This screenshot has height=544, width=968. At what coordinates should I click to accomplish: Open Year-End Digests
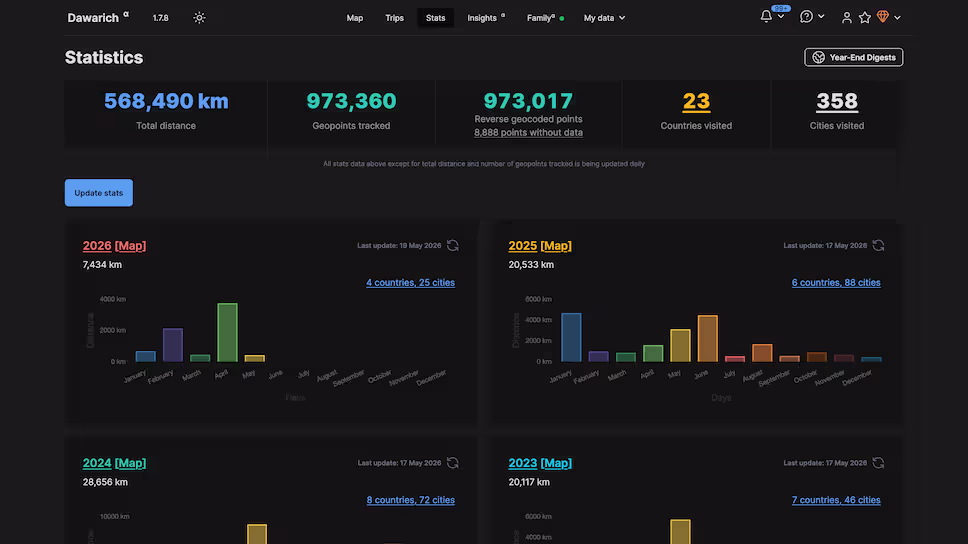pyautogui.click(x=854, y=57)
